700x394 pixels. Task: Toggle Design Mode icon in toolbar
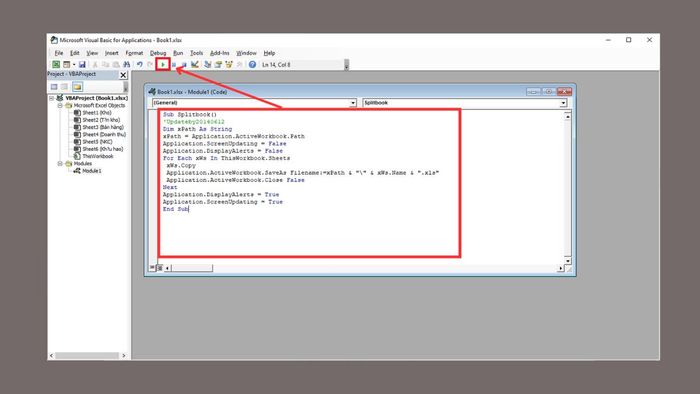click(195, 65)
